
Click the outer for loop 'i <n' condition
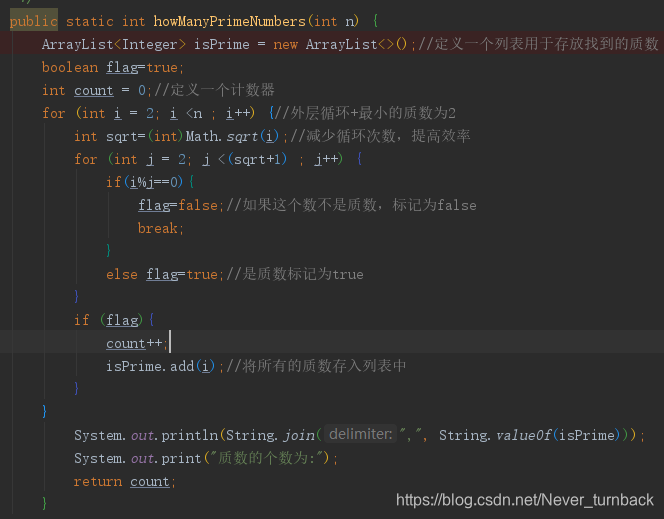pyautogui.click(x=186, y=113)
